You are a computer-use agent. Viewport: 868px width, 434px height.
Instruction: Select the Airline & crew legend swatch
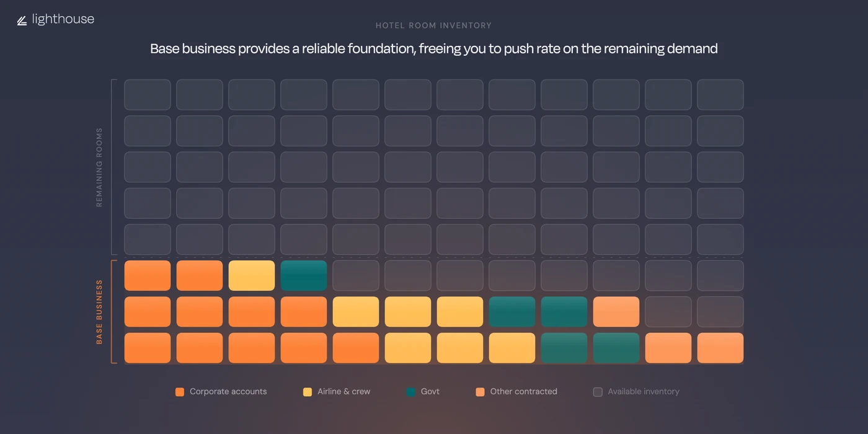coord(308,392)
